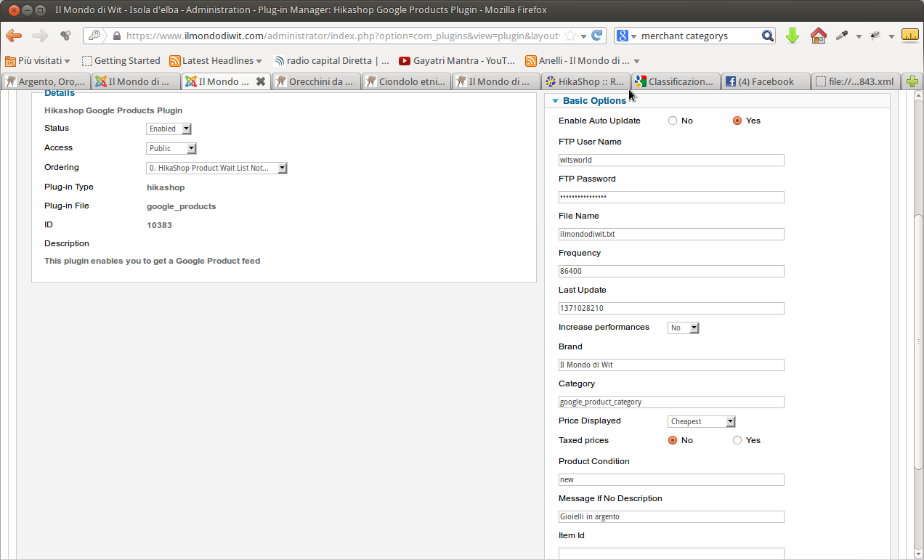Click the ruler measure icon in toolbar
This screenshot has width=924, height=560.
pyautogui.click(x=910, y=35)
